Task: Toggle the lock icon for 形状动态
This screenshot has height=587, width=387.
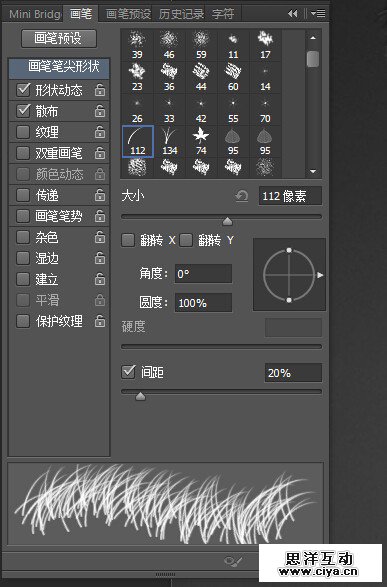Action: (x=100, y=90)
